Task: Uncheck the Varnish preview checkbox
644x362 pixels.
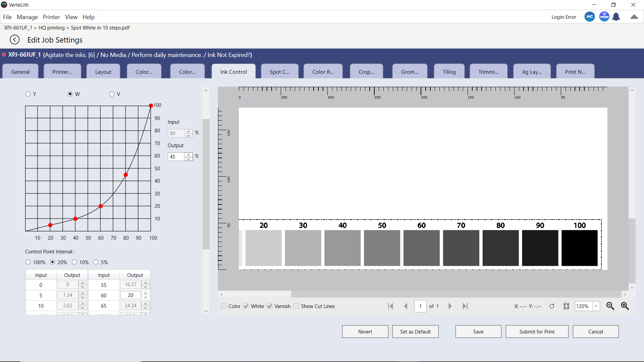Action: (x=270, y=306)
